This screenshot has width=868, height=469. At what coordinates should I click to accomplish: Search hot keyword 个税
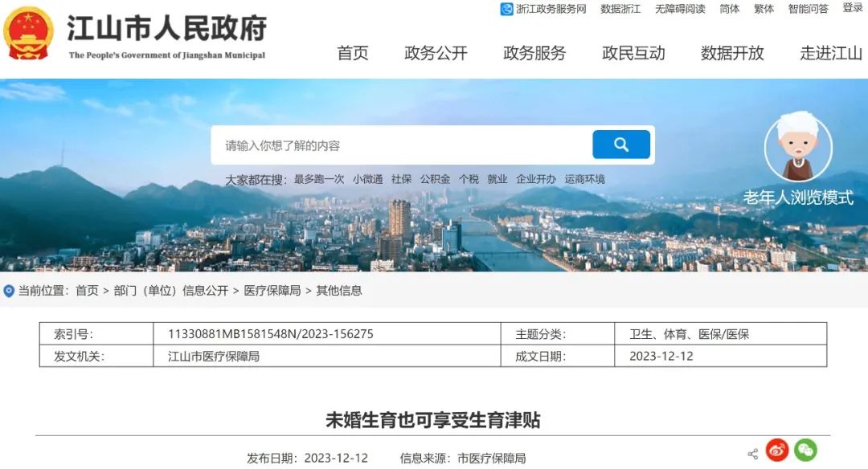tap(469, 179)
